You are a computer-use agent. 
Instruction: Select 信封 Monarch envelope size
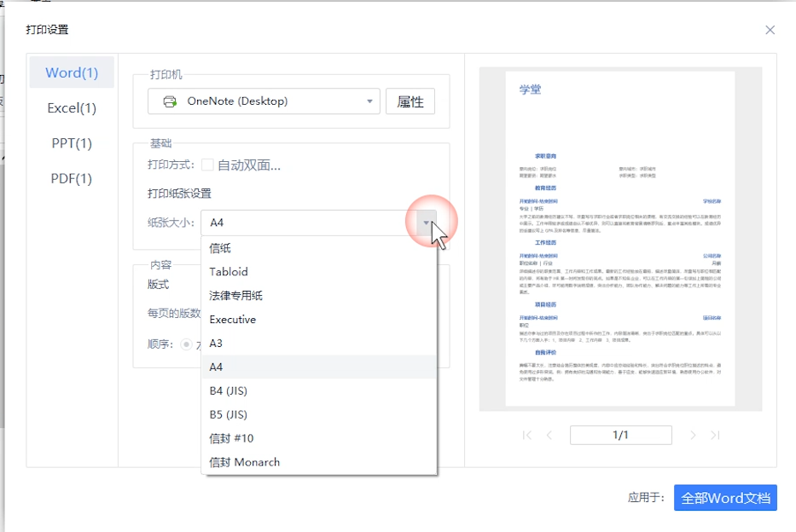(244, 462)
